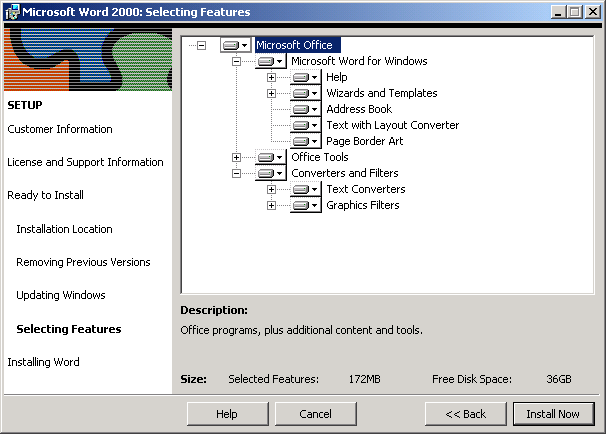Screen dimensions: 606x434
Task: Click Removing Previous Versions step
Action: click(x=83, y=262)
